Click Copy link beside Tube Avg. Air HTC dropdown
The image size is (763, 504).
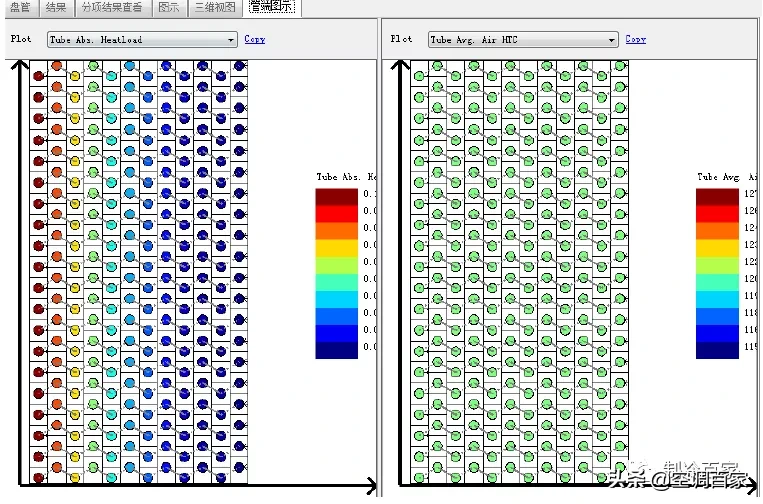pyautogui.click(x=636, y=39)
